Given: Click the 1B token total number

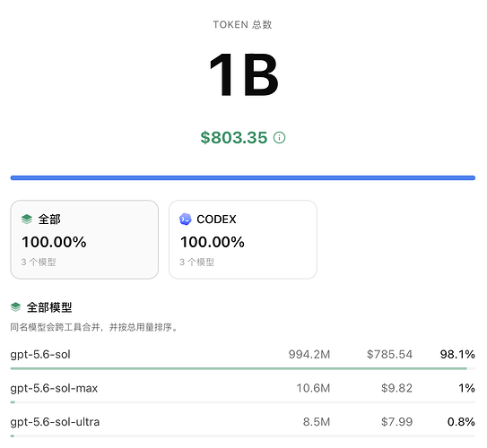Looking at the screenshot, I should click(x=244, y=74).
